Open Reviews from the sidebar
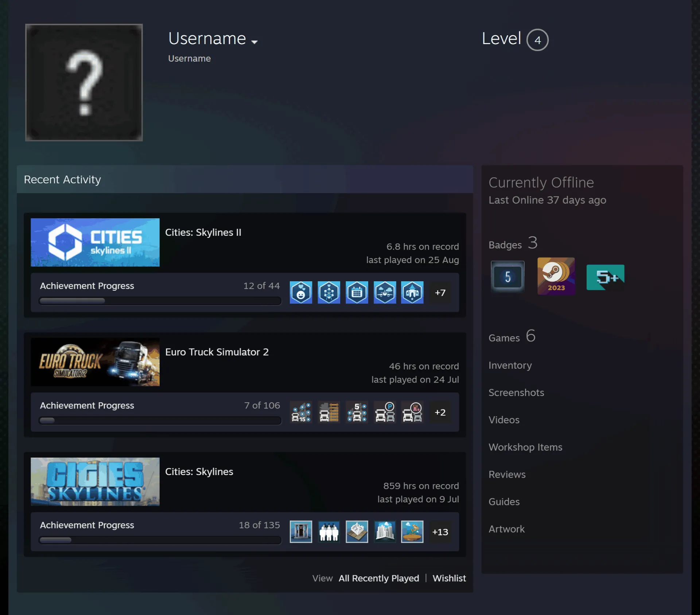Image resolution: width=700 pixels, height=615 pixels. pyautogui.click(x=507, y=474)
